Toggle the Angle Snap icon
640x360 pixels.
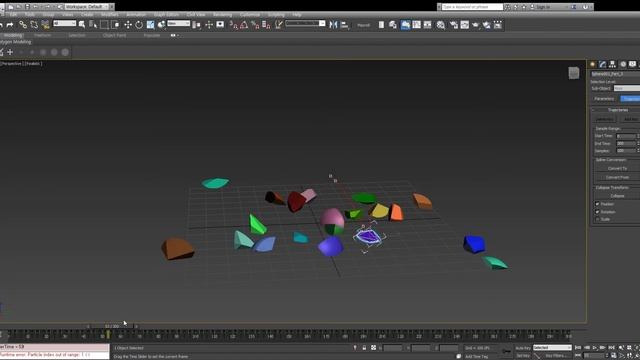(244, 25)
